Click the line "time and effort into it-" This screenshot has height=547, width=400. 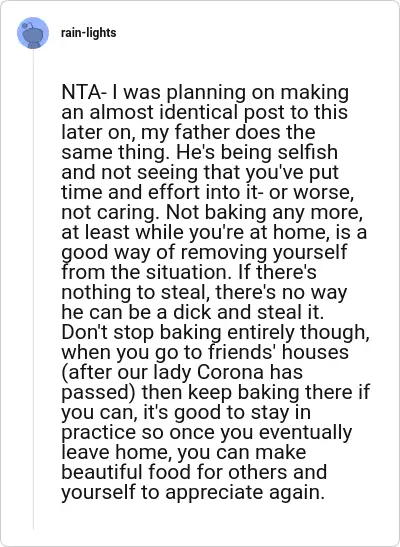[x=162, y=192]
